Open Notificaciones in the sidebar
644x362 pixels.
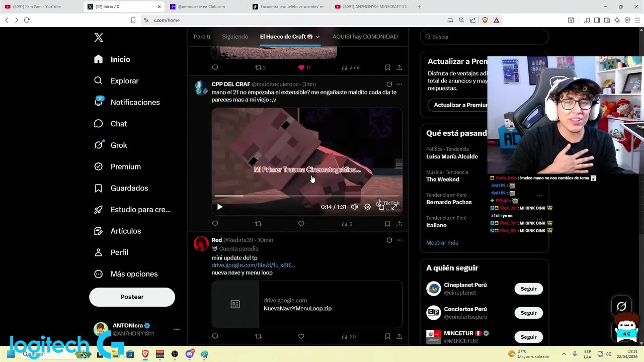127,102
